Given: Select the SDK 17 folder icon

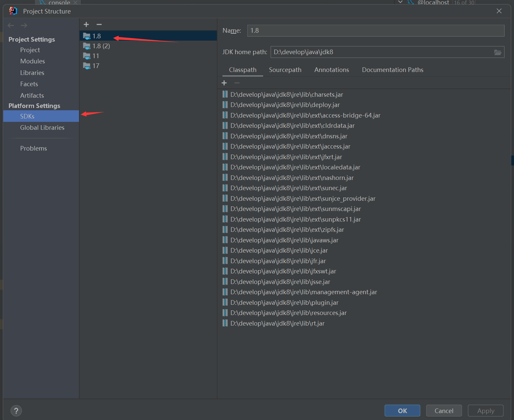Looking at the screenshot, I should click(87, 66).
